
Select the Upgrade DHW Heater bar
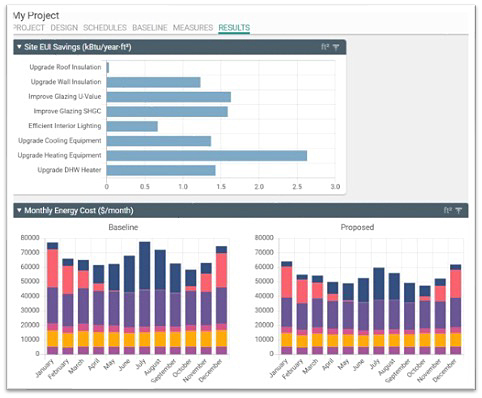click(x=161, y=170)
